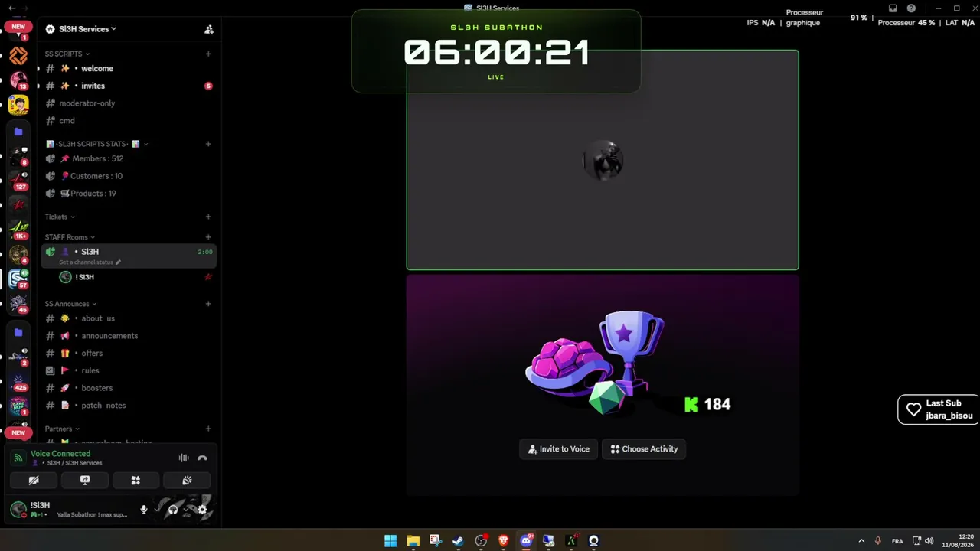
Task: Collapse the STAFF Rooms category
Action: [x=70, y=237]
